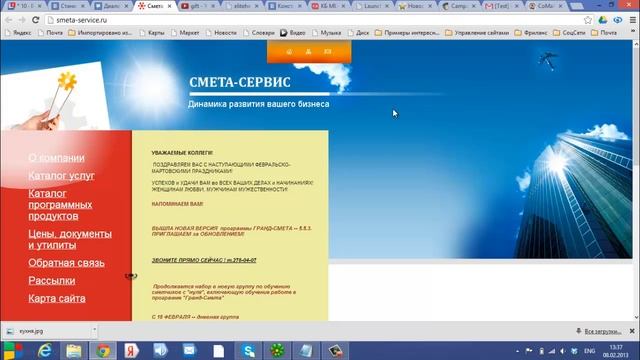Open Цены, документы и утилиты link
Image resolution: width=640 pixels, height=360 pixels.
(70, 240)
